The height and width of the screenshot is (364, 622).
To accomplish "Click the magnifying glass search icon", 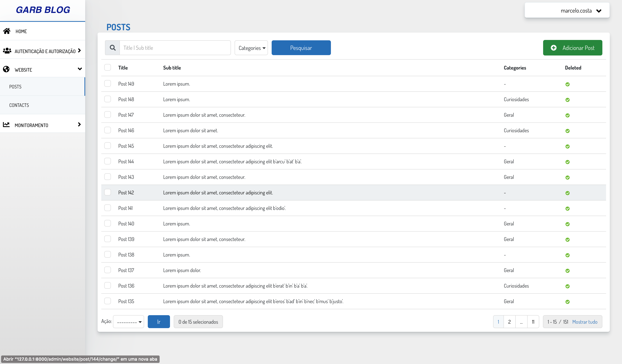I will click(113, 48).
